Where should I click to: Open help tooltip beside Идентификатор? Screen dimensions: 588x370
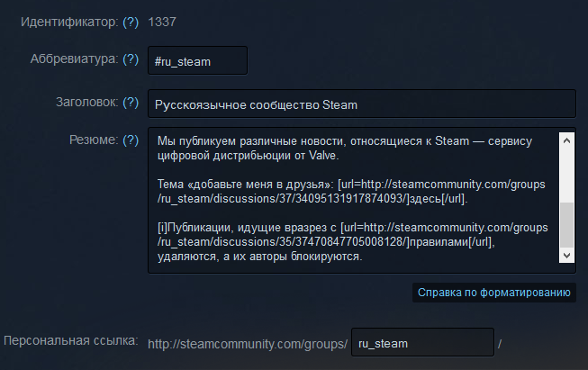click(x=131, y=22)
